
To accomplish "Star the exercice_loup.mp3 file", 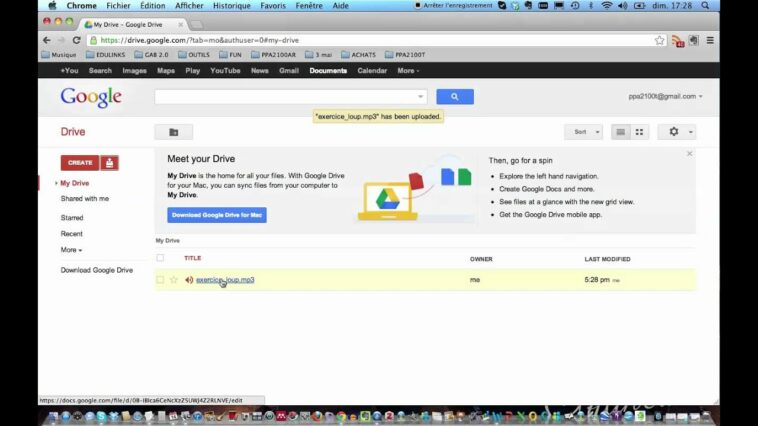I will click(x=174, y=279).
